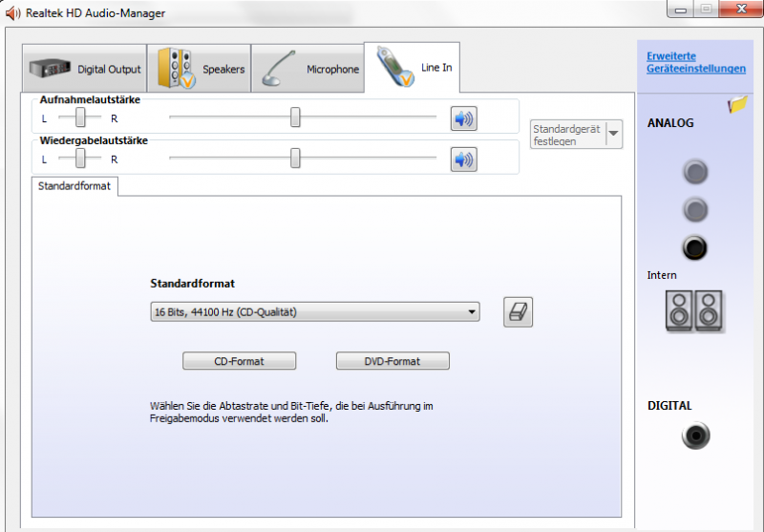Expand Standardgerät festlegen dropdown arrow
764x532 pixels.
pyautogui.click(x=614, y=134)
